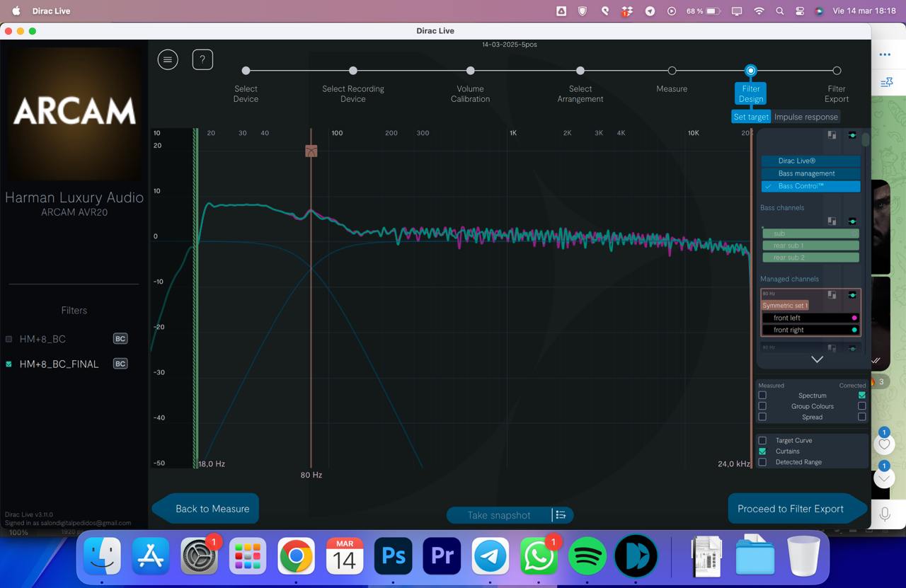Click the Dropbox menu bar icon
This screenshot has width=906, height=588.
point(627,11)
